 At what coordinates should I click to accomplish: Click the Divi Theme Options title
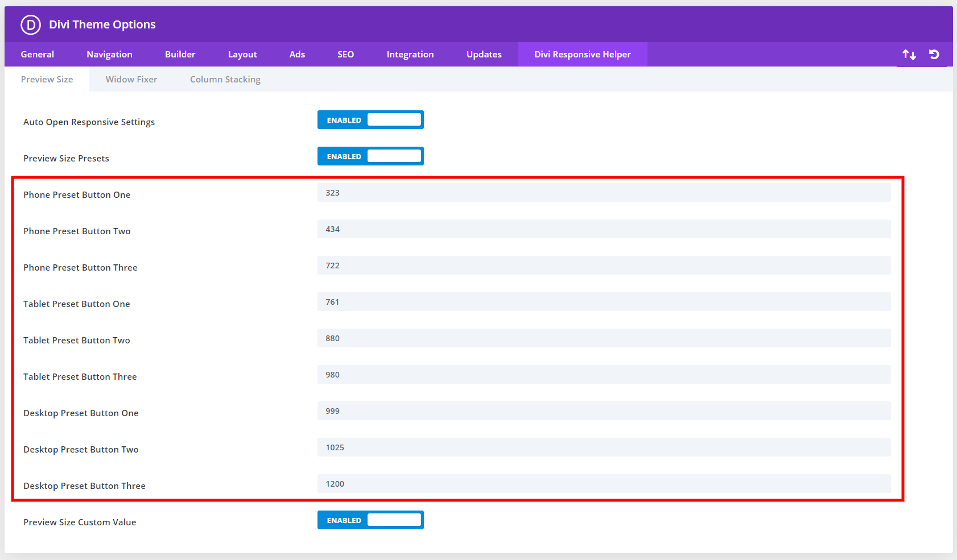[x=102, y=24]
